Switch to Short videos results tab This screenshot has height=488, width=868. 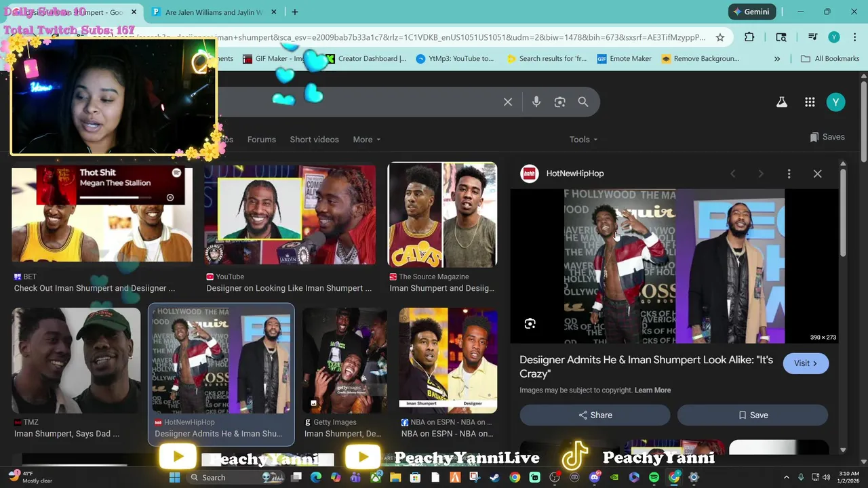(314, 140)
